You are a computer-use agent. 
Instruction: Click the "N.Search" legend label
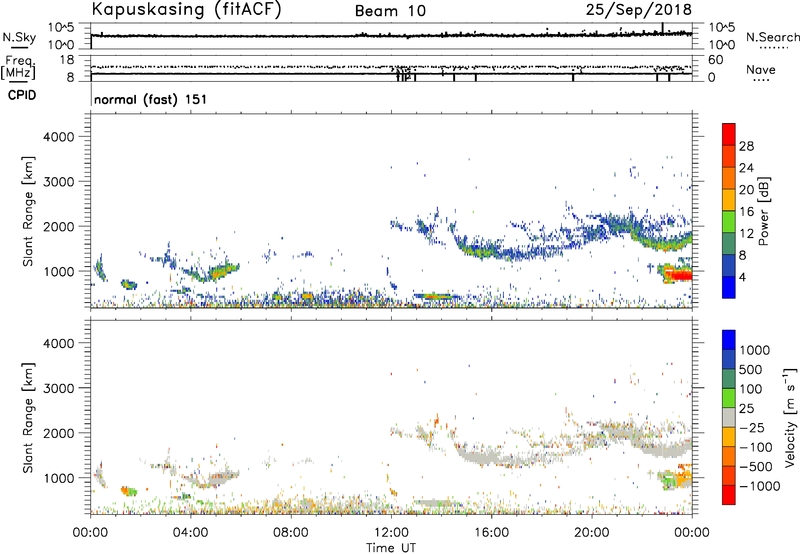[772, 37]
